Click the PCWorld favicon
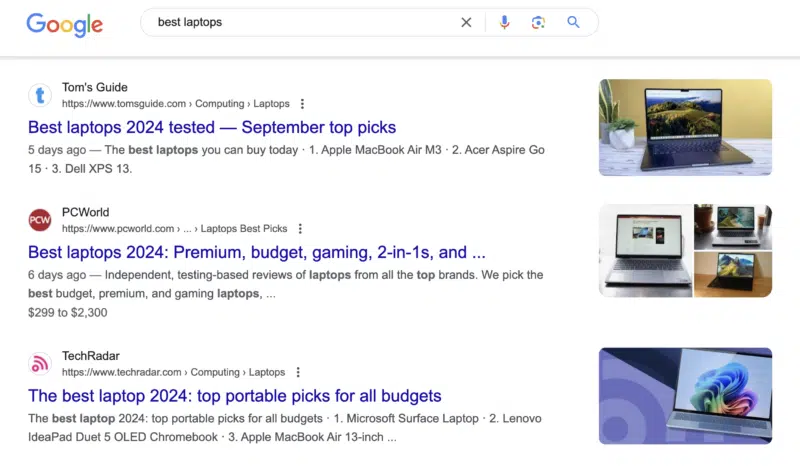The height and width of the screenshot is (466, 800). pyautogui.click(x=40, y=220)
